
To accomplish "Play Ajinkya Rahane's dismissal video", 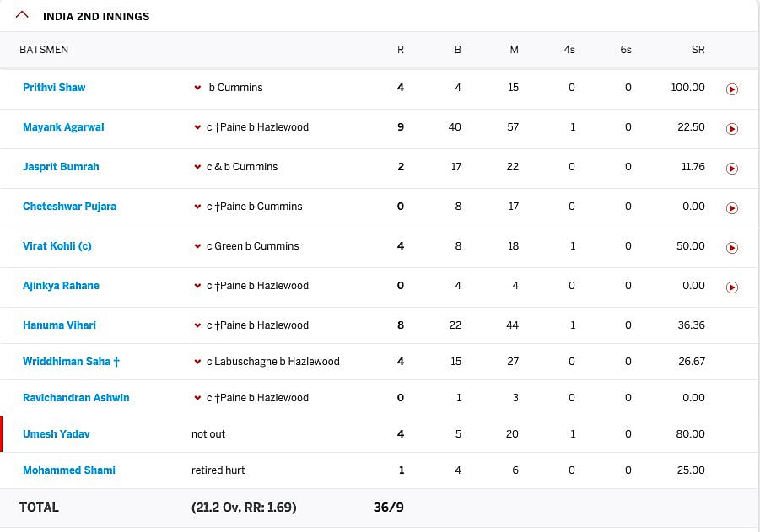I will [x=732, y=287].
